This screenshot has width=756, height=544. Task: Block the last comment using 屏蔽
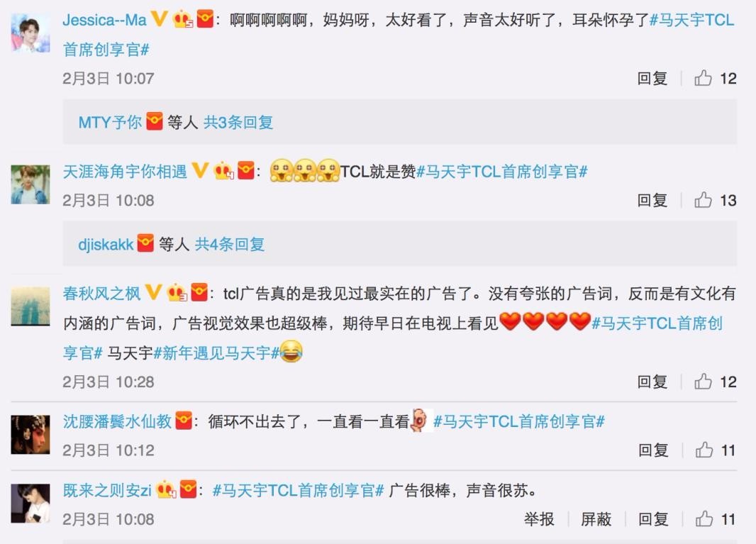(x=596, y=519)
